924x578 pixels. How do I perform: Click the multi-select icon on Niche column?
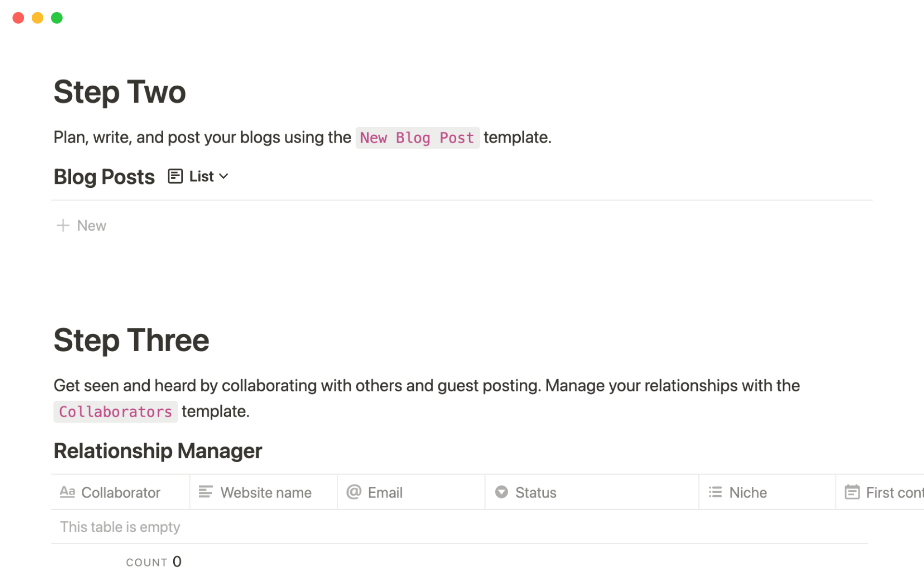pyautogui.click(x=715, y=492)
